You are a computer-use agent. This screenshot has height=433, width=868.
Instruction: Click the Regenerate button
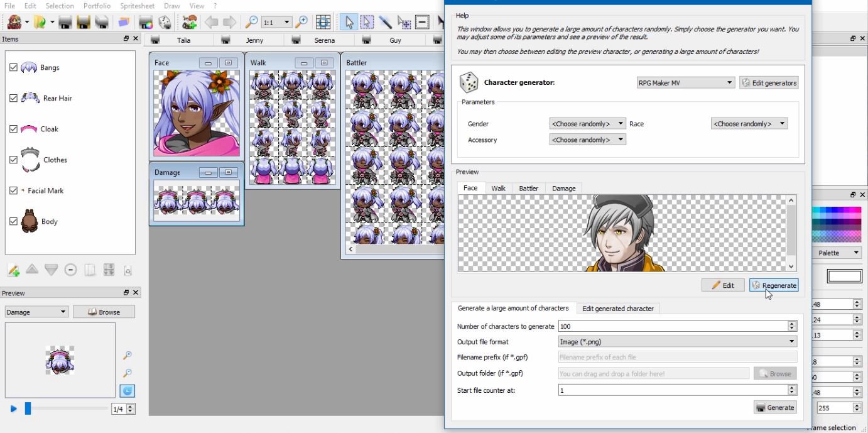click(774, 285)
